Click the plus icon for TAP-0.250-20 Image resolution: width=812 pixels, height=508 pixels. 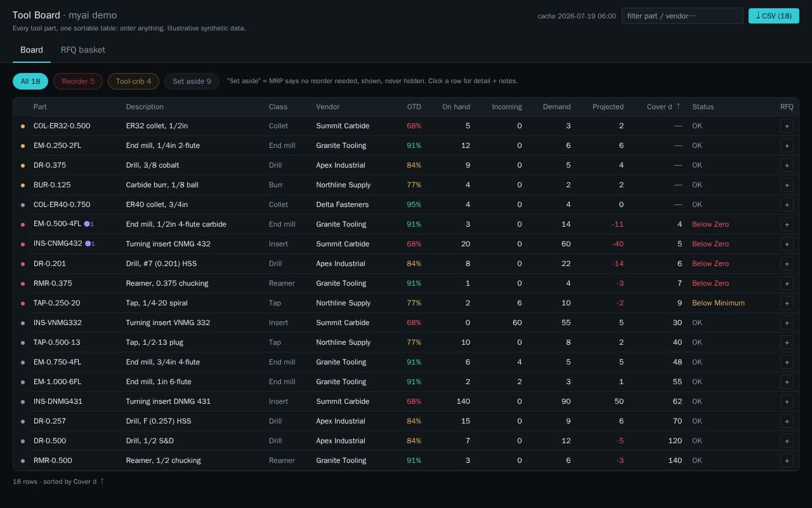(787, 303)
